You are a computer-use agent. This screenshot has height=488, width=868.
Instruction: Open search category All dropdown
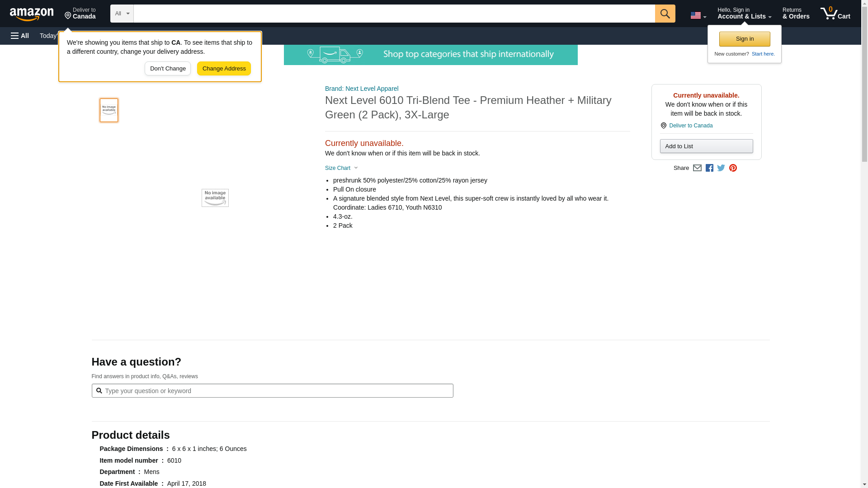122,14
